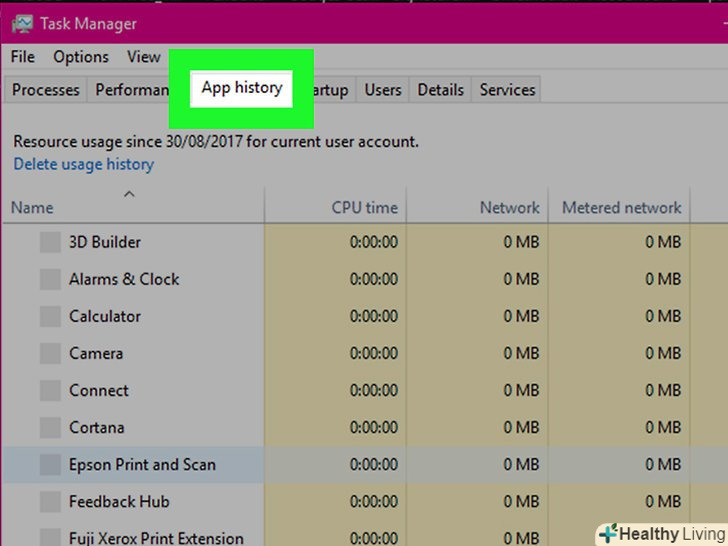Click the Connect app icon
728x546 pixels.
50,390
